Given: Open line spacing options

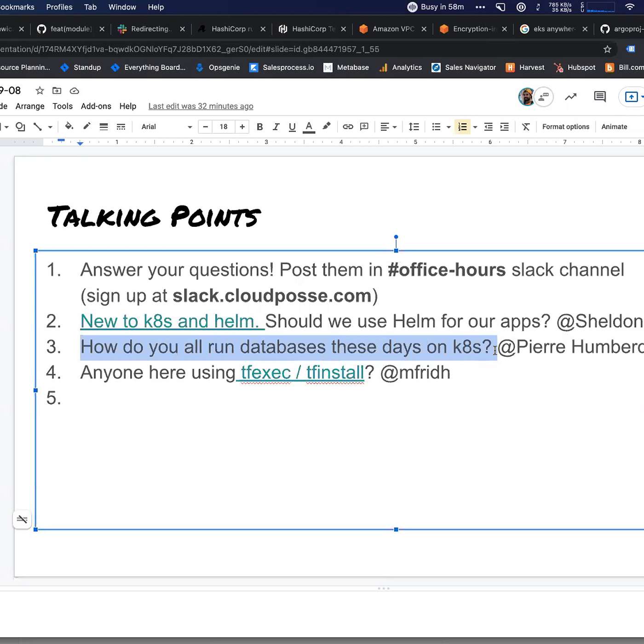Looking at the screenshot, I should 414,127.
